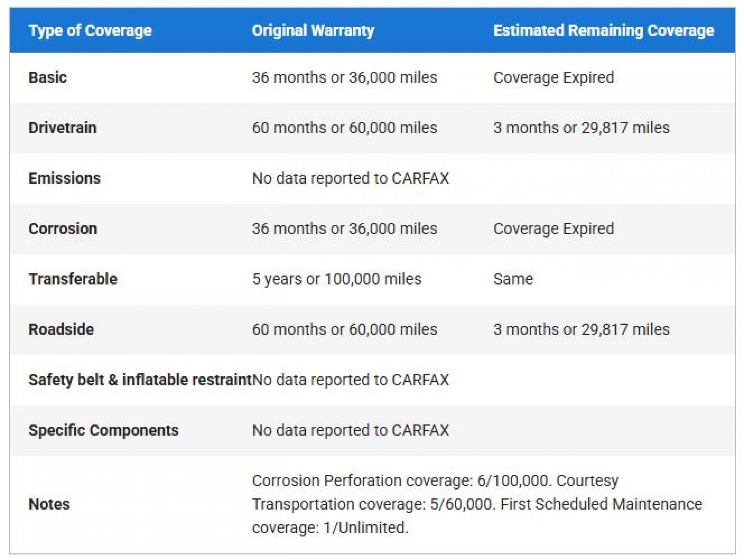Viewport: 744px width, 560px height.
Task: Click the 5 years or 100,000 miles cell
Action: (x=336, y=279)
